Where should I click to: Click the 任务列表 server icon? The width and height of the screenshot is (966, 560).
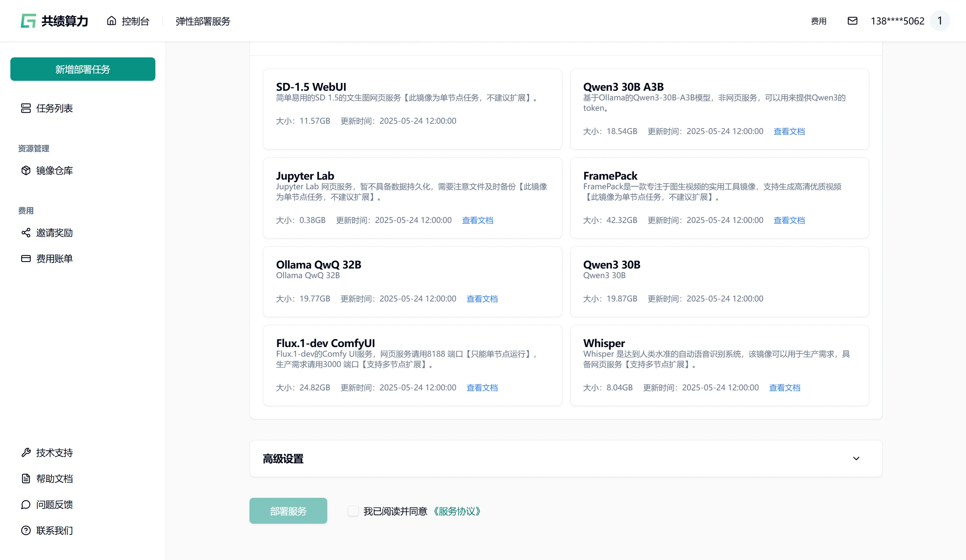[26, 108]
